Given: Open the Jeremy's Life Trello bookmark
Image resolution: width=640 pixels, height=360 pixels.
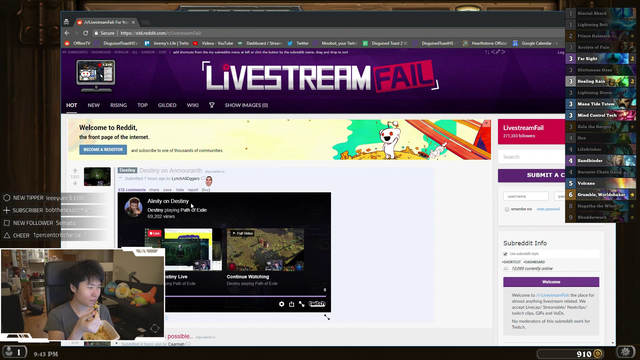Looking at the screenshot, I should tap(167, 43).
